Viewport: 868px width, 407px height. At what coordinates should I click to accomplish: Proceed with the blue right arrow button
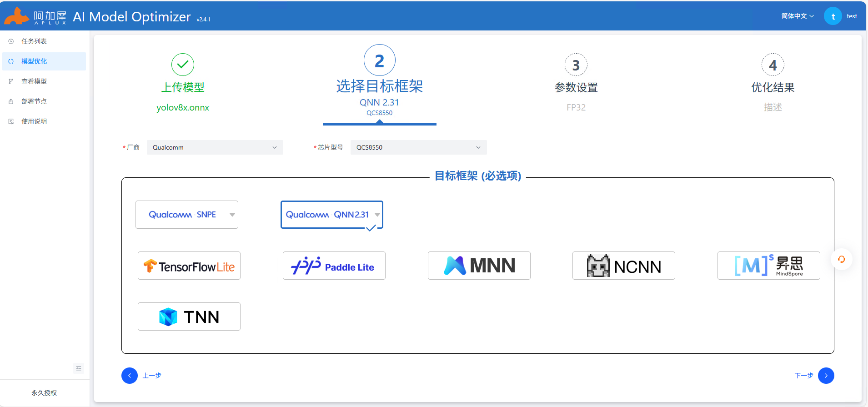[826, 376]
